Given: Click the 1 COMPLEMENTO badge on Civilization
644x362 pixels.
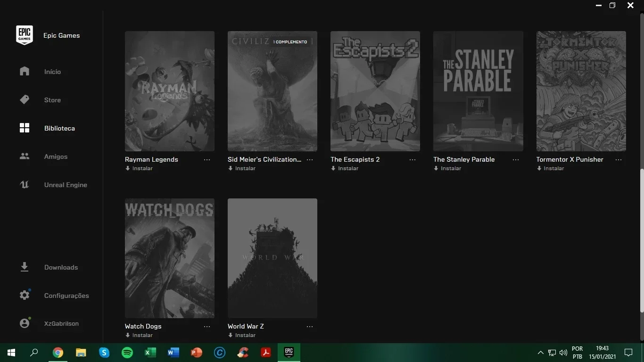Looking at the screenshot, I should 290,42.
